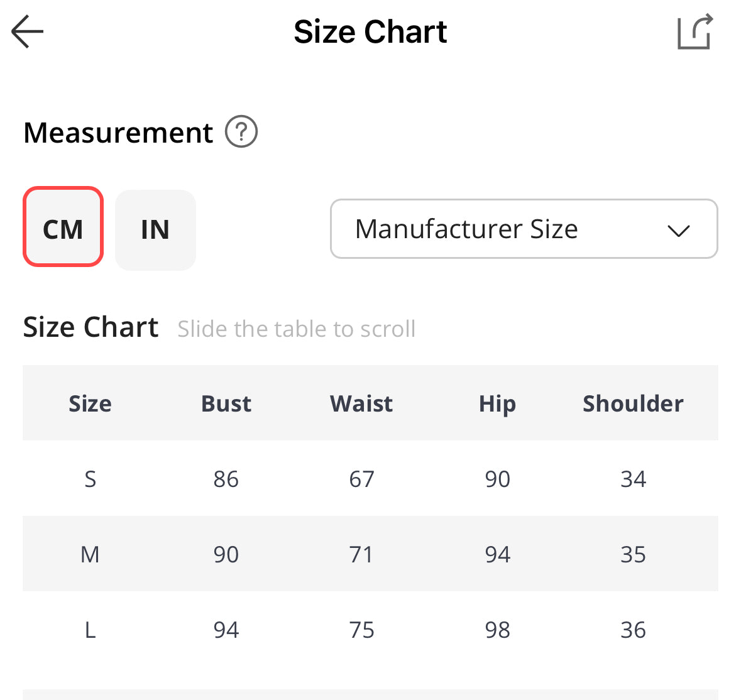Image resolution: width=741 pixels, height=700 pixels.
Task: Click the Waist column header
Action: pyautogui.click(x=361, y=403)
